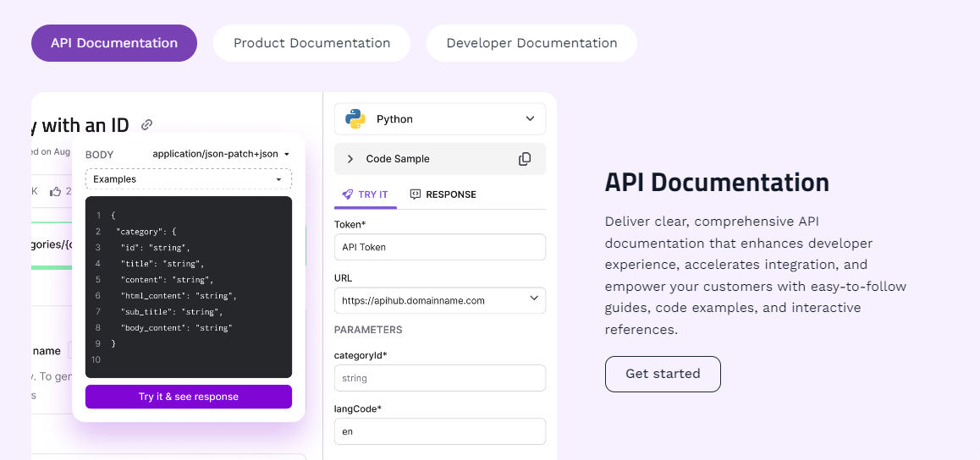Click the Get started button
This screenshot has width=980, height=460.
(x=663, y=374)
